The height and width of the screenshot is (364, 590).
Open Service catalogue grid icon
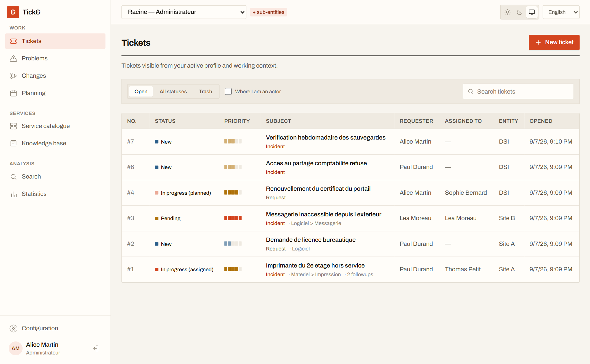tap(14, 126)
